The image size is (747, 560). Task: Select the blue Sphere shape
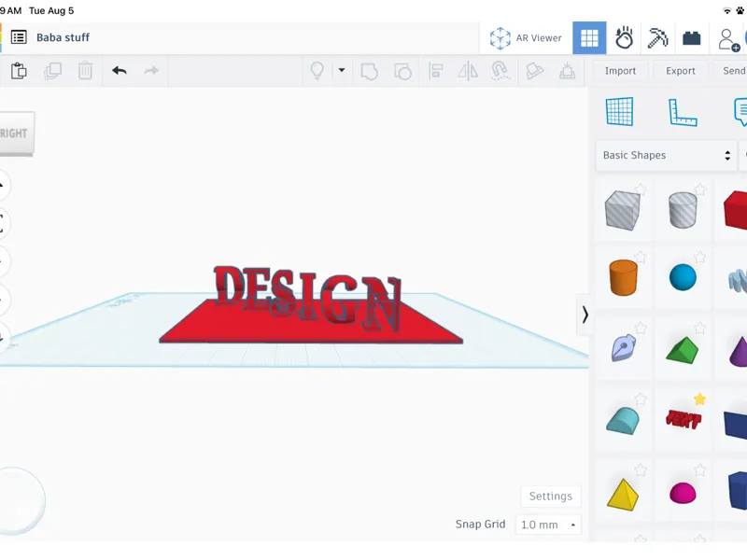pyautogui.click(x=683, y=277)
